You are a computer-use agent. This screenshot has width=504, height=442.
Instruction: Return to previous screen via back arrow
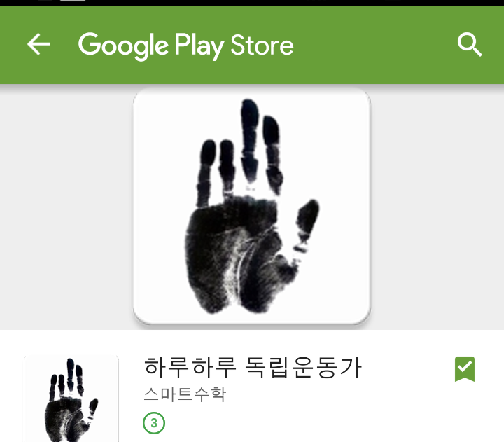point(38,44)
